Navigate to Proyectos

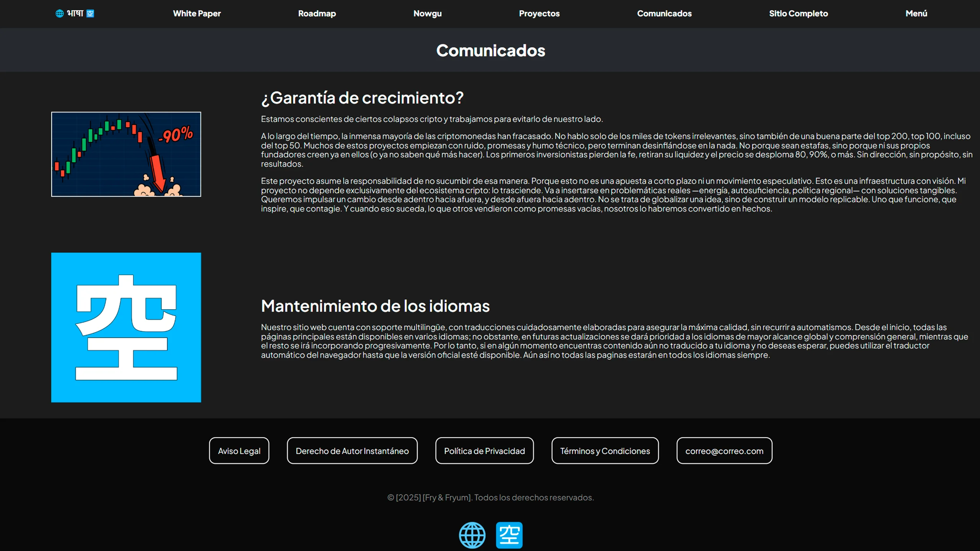(x=539, y=14)
